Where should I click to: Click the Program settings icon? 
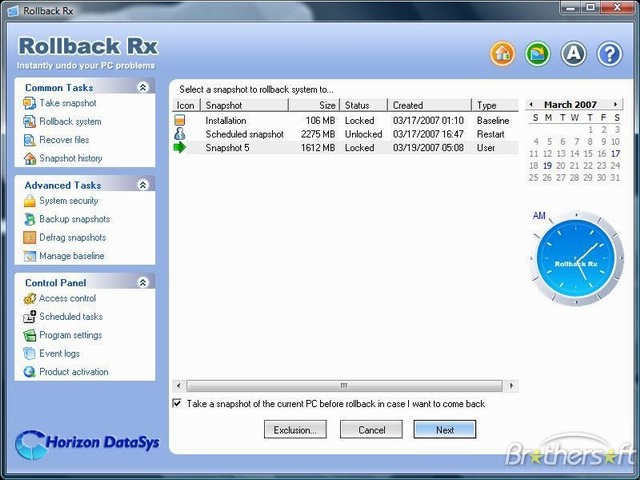(29, 335)
